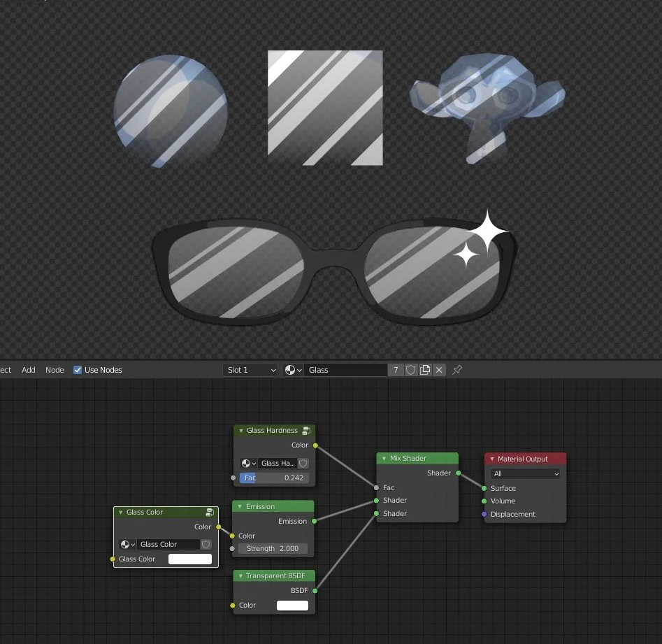
Task: Click the fake user shield icon for Glass material
Action: pos(410,370)
